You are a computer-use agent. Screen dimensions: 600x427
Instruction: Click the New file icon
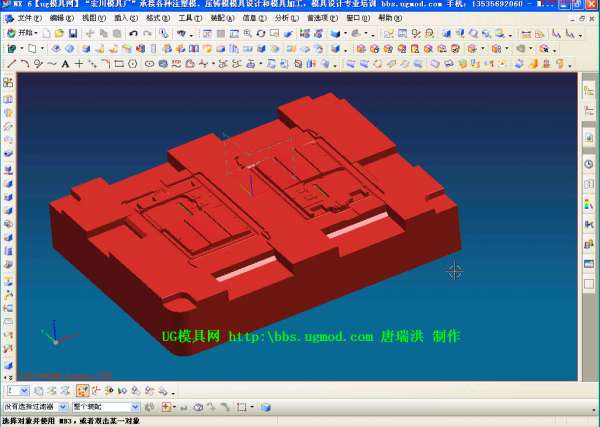46,33
